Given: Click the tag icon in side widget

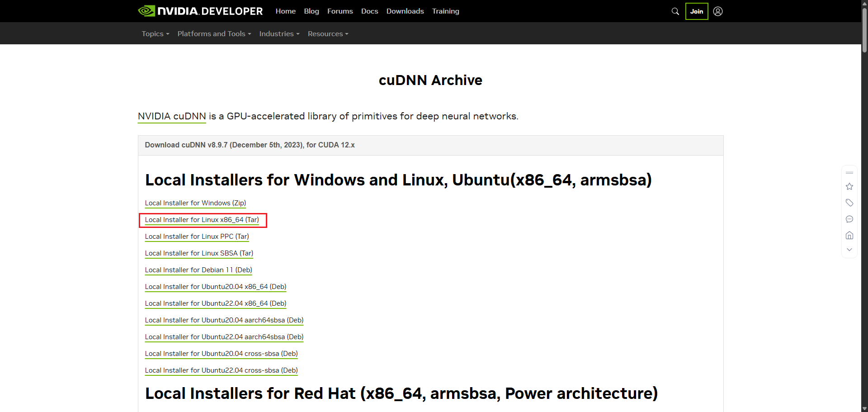Looking at the screenshot, I should coord(849,203).
